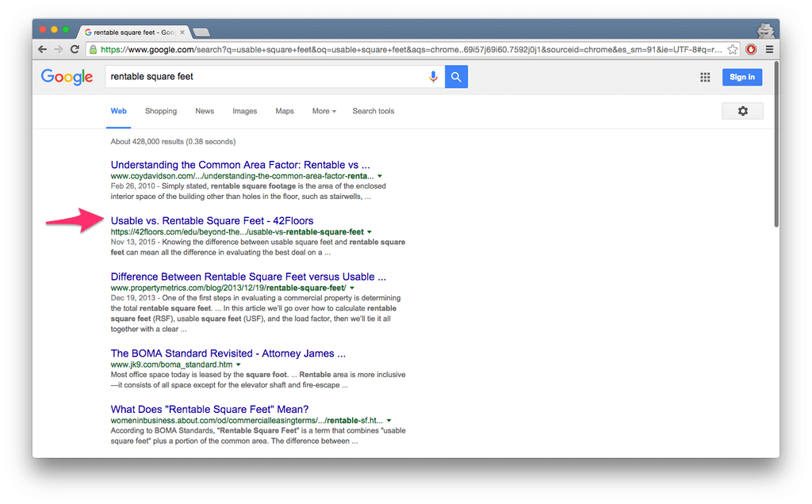Switch to the News tab
The image size is (812, 504).
point(205,111)
